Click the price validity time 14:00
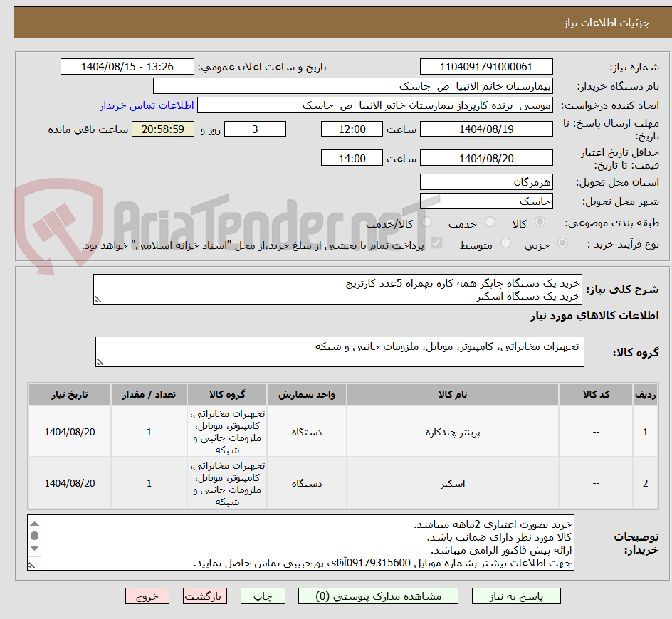The width and height of the screenshot is (672, 619). 352,158
